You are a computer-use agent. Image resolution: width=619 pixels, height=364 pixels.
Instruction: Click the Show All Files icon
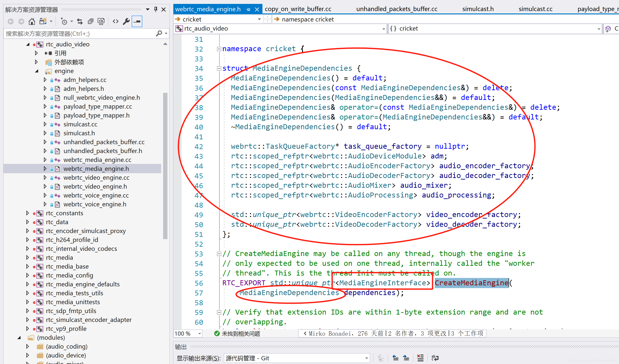(x=101, y=22)
